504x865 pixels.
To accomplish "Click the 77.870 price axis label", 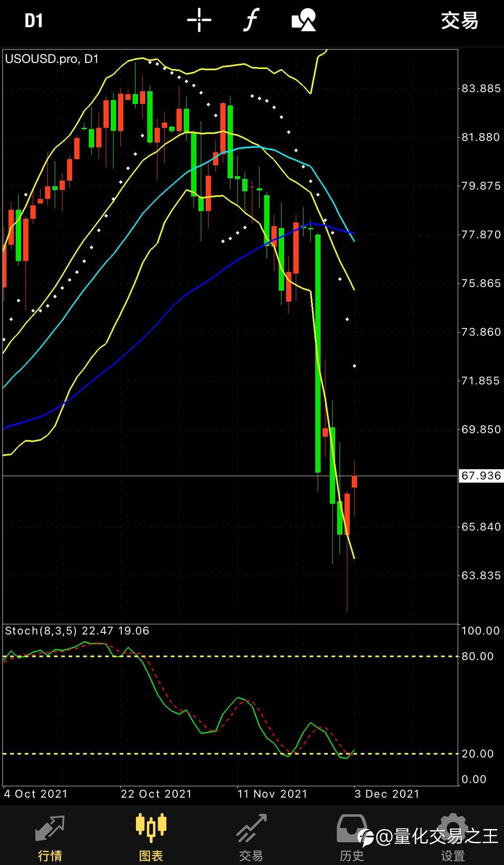I will pyautogui.click(x=481, y=235).
